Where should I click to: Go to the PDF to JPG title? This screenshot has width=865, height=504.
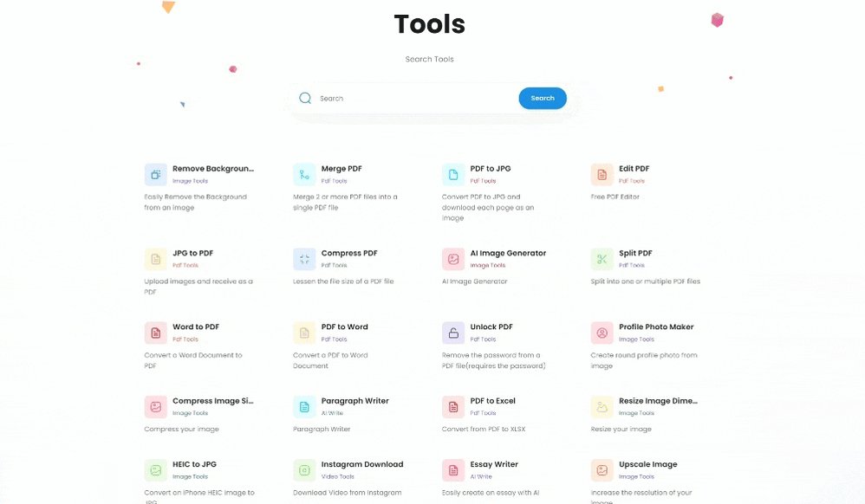point(491,169)
